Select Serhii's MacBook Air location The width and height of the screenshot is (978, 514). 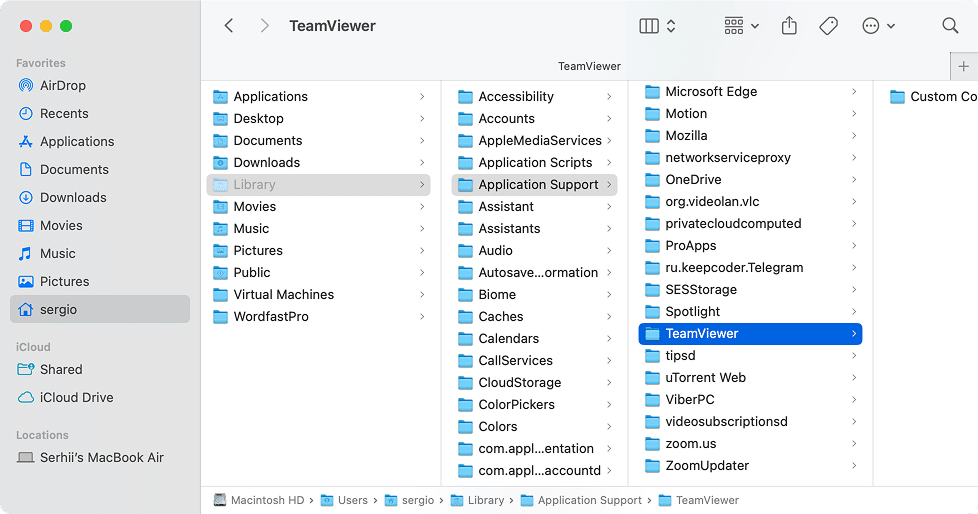tap(100, 457)
